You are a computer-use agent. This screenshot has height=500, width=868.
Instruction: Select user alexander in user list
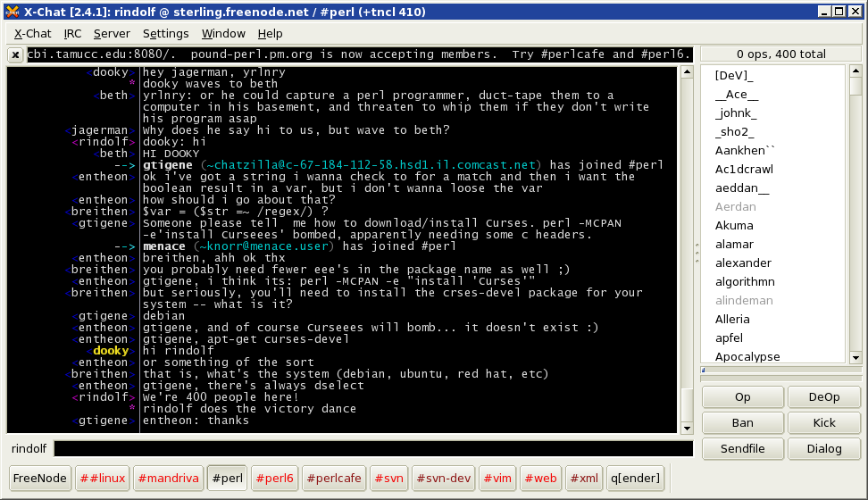click(743, 263)
